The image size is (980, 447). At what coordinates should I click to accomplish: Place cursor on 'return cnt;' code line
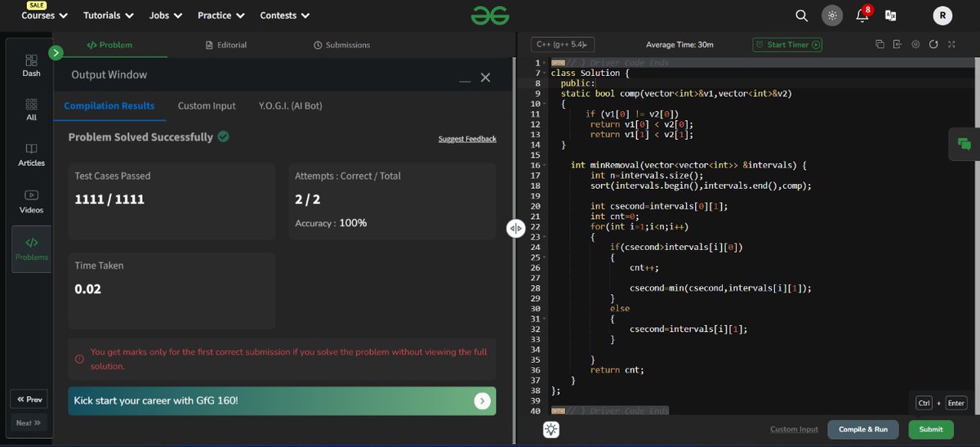coord(617,370)
